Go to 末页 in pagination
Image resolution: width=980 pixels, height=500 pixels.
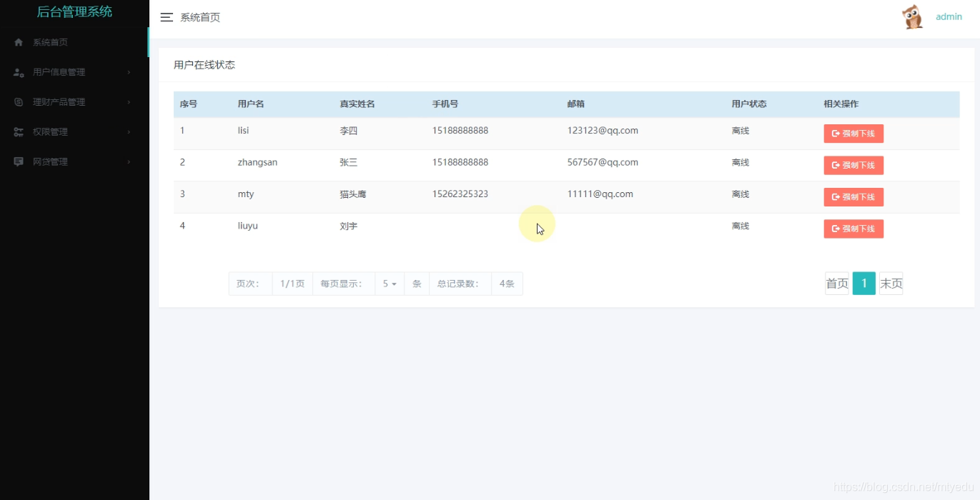pyautogui.click(x=891, y=283)
